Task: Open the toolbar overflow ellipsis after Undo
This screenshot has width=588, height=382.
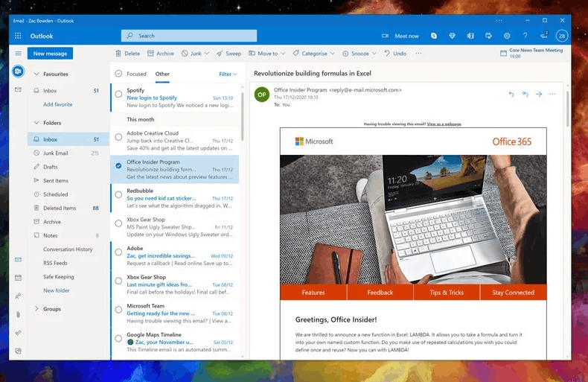Action: click(x=418, y=54)
